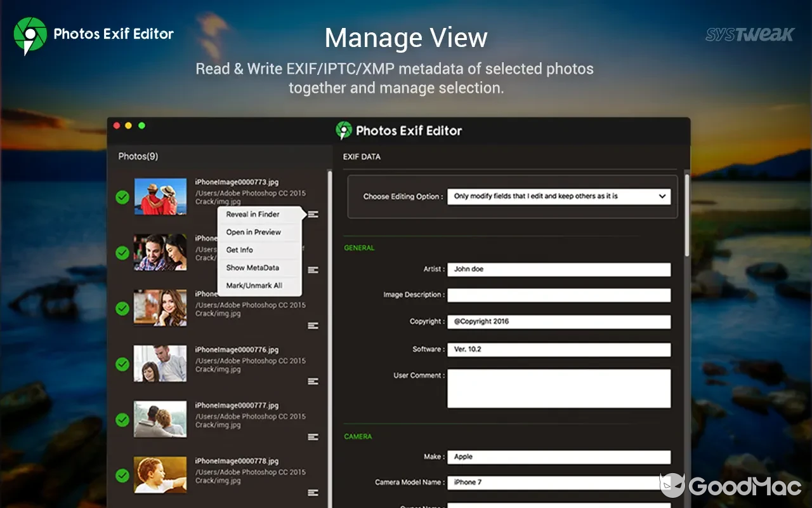Viewport: 812px width, 508px height.
Task: Click the CAMERA section header
Action: (x=358, y=436)
